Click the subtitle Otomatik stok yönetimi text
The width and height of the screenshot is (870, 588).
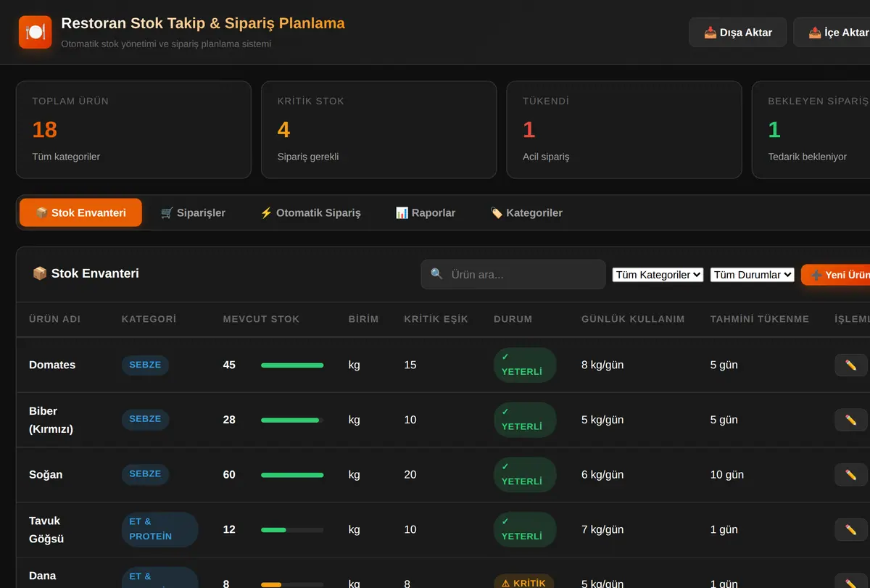166,44
